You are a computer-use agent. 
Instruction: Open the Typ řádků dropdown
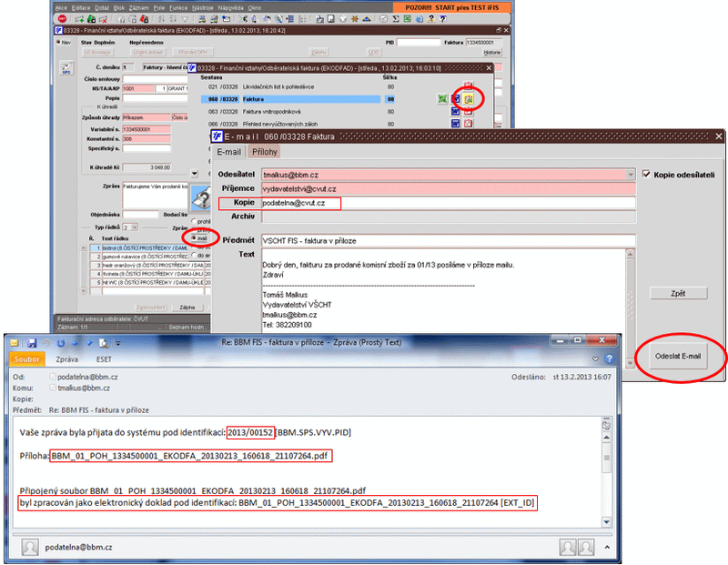[135, 227]
